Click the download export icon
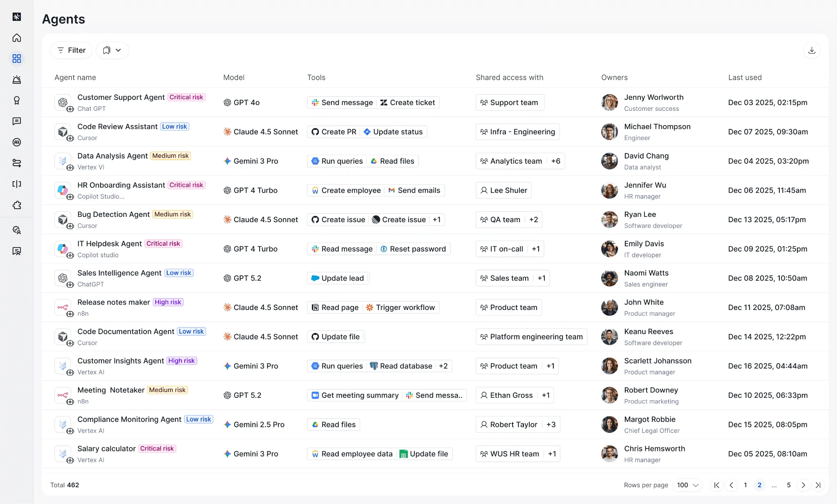 tap(812, 50)
